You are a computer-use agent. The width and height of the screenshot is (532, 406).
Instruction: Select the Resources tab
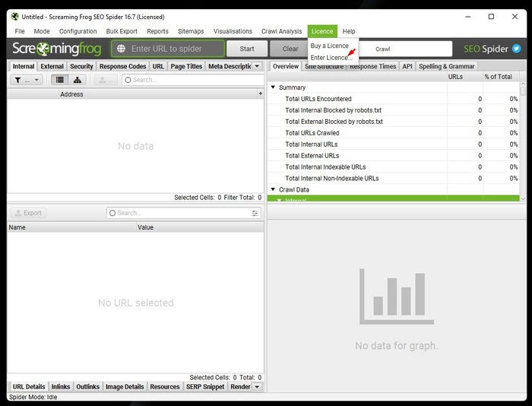[x=165, y=387]
